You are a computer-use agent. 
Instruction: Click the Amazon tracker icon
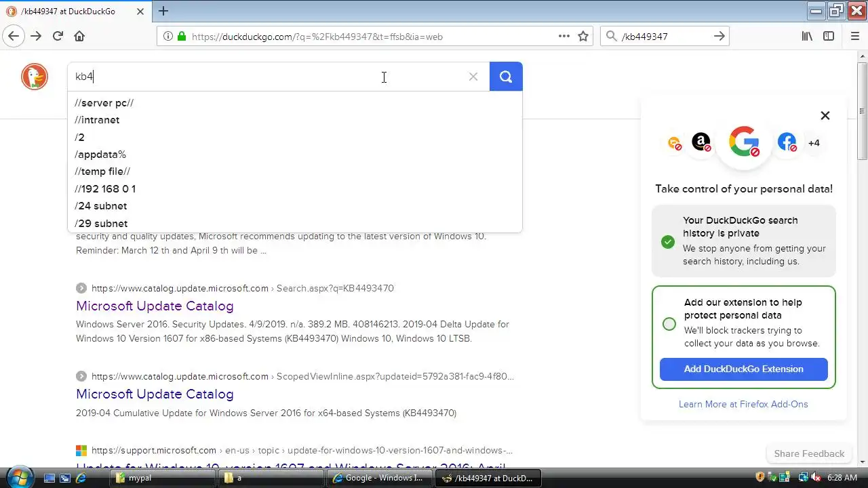coord(701,142)
